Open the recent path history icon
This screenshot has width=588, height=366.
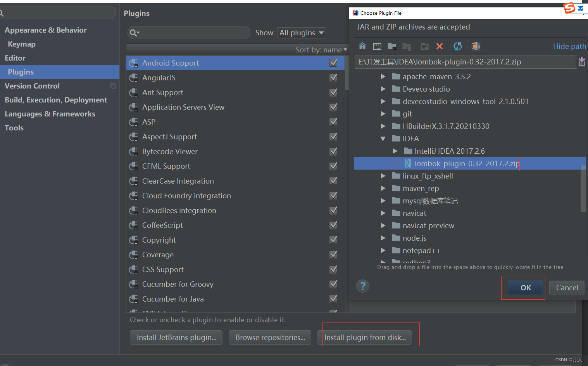click(x=582, y=62)
